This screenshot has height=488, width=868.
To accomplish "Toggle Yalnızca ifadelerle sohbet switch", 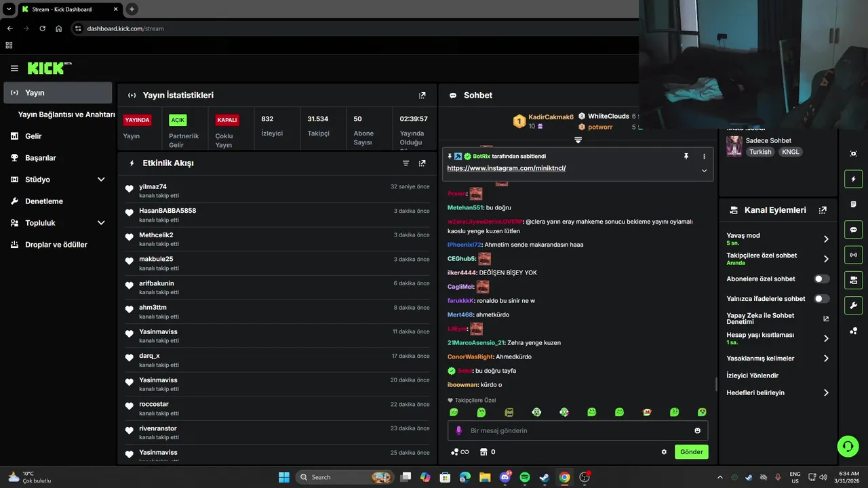I will [821, 299].
